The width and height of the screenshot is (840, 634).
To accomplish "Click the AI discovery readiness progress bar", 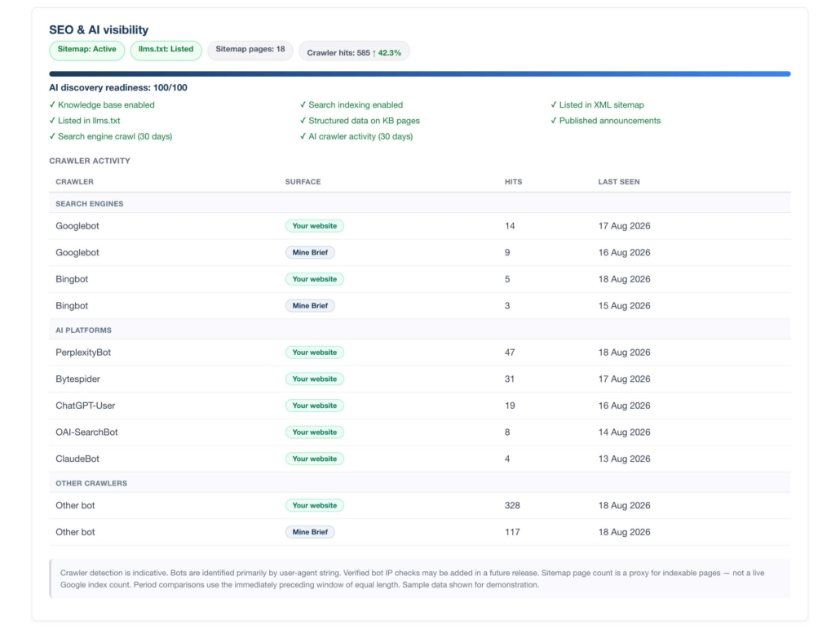I will [x=420, y=74].
